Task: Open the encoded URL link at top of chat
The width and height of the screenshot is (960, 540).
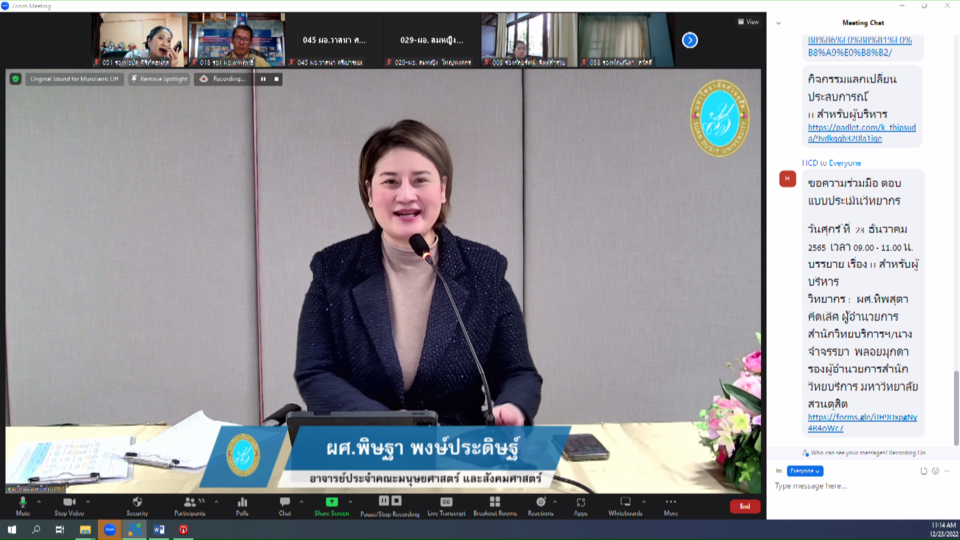Action: pos(860,47)
